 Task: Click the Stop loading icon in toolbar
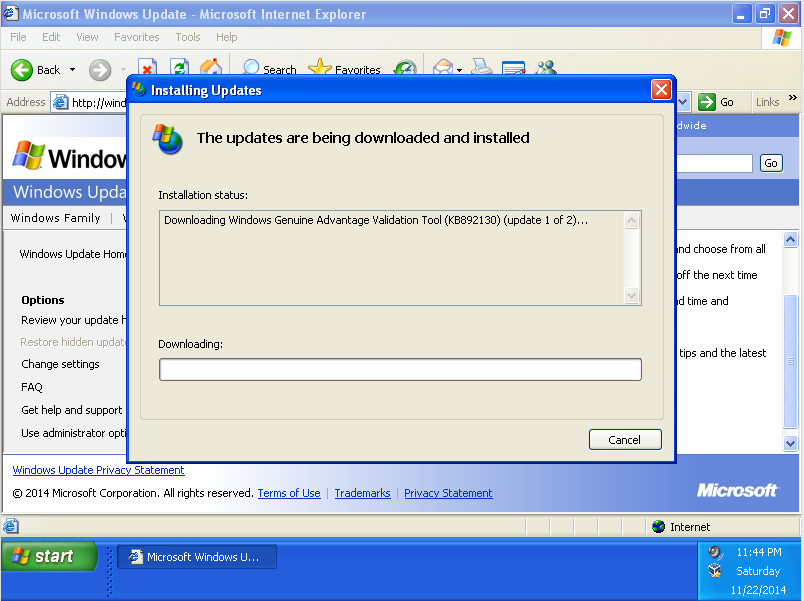pos(148,67)
